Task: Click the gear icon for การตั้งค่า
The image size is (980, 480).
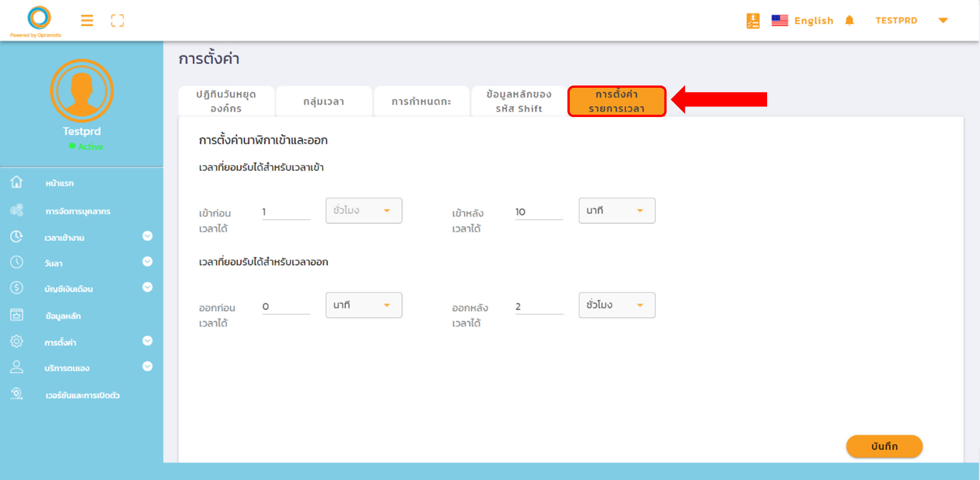Action: point(16,341)
